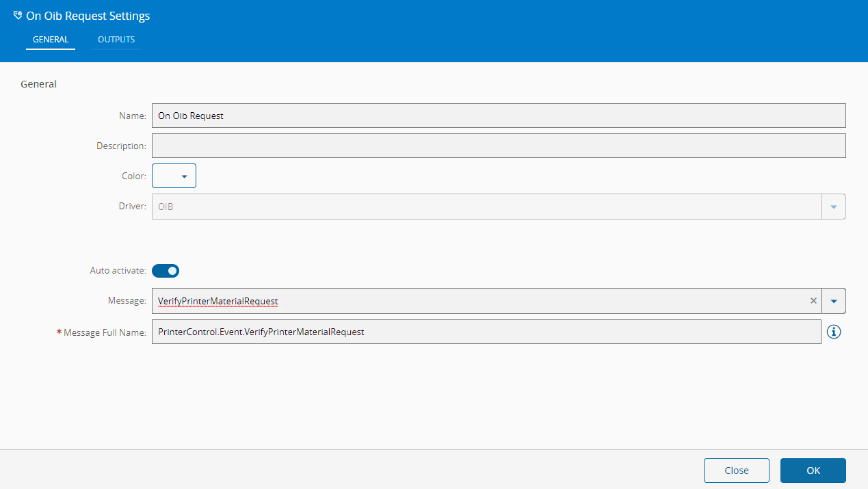Click the Message field showing VerifyPrinterMaterialRequest
The image size is (868, 489).
coord(478,301)
